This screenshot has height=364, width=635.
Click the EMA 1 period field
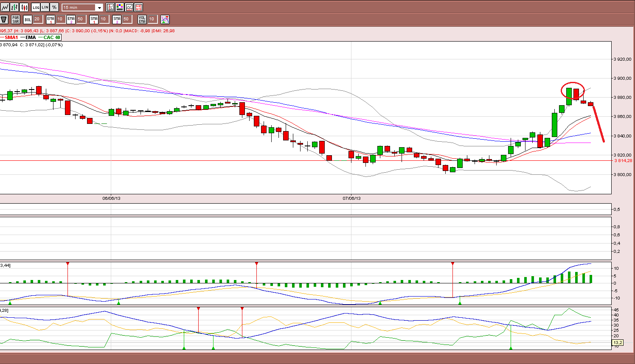[60, 19]
